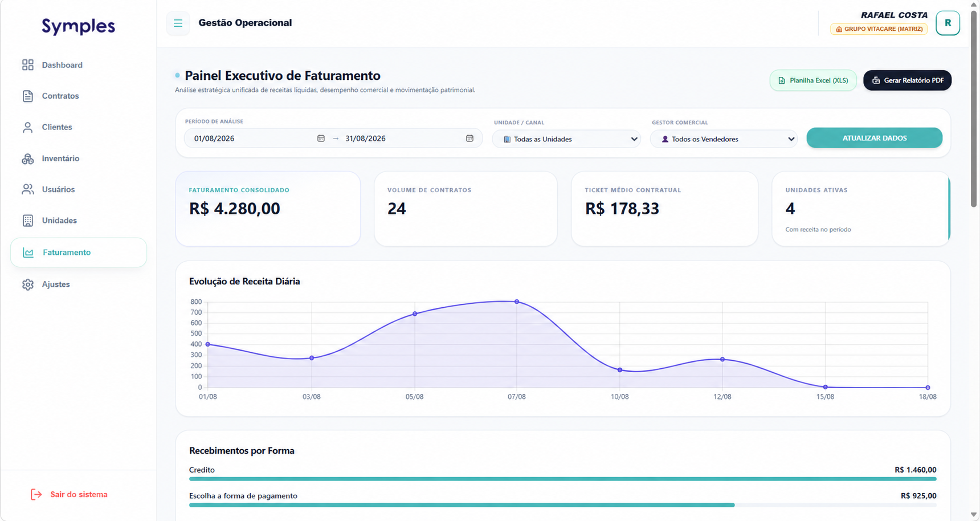
Task: Click the Contratos document icon
Action: (x=27, y=96)
